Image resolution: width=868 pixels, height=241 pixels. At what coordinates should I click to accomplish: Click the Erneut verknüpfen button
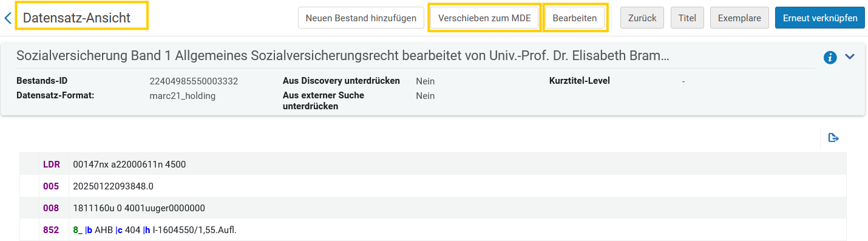(819, 18)
